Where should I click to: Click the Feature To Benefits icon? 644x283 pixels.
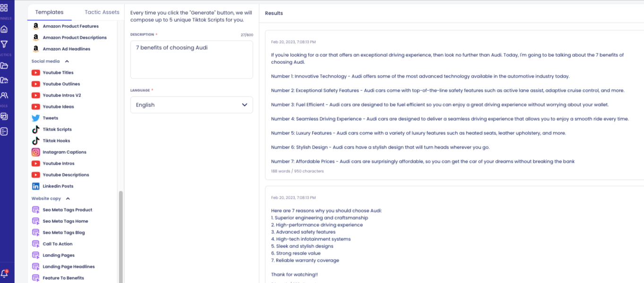coord(35,278)
